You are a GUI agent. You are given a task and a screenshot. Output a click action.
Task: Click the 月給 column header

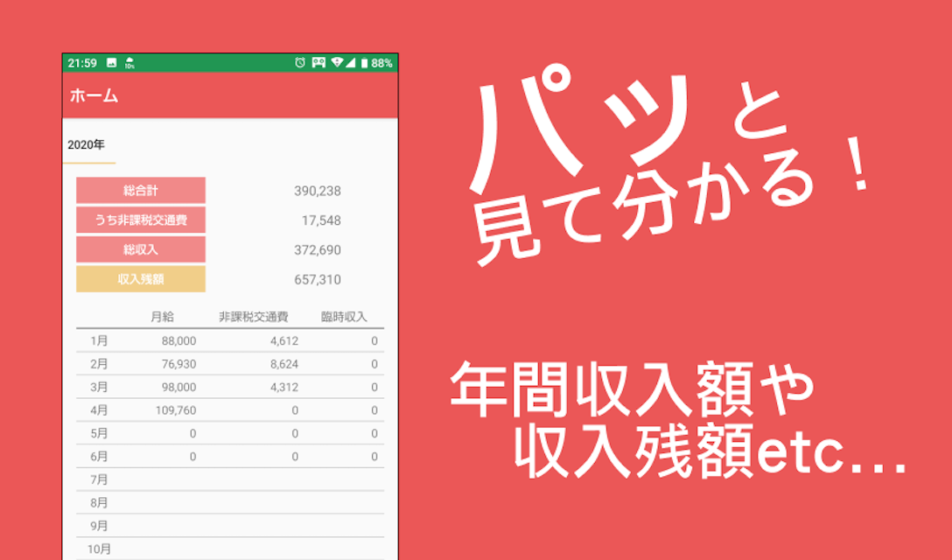(163, 317)
